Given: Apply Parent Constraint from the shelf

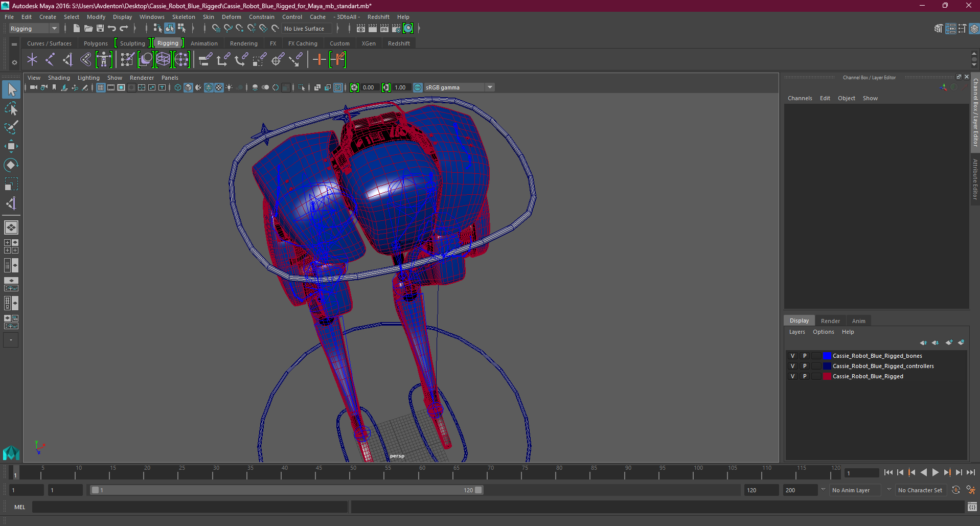Looking at the screenshot, I should (205, 60).
